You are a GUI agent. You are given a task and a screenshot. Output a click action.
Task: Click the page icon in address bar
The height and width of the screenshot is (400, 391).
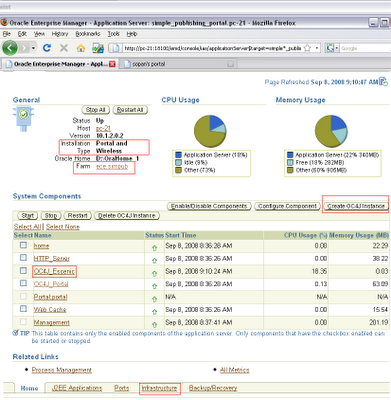pos(115,48)
